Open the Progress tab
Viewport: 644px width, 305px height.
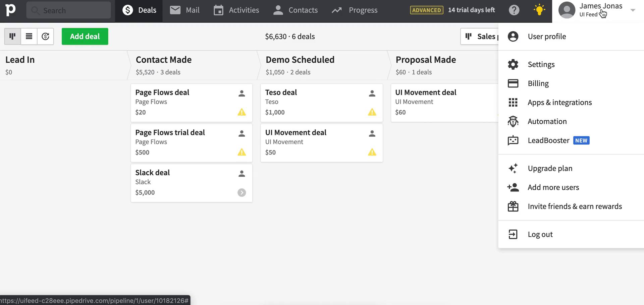pos(355,10)
